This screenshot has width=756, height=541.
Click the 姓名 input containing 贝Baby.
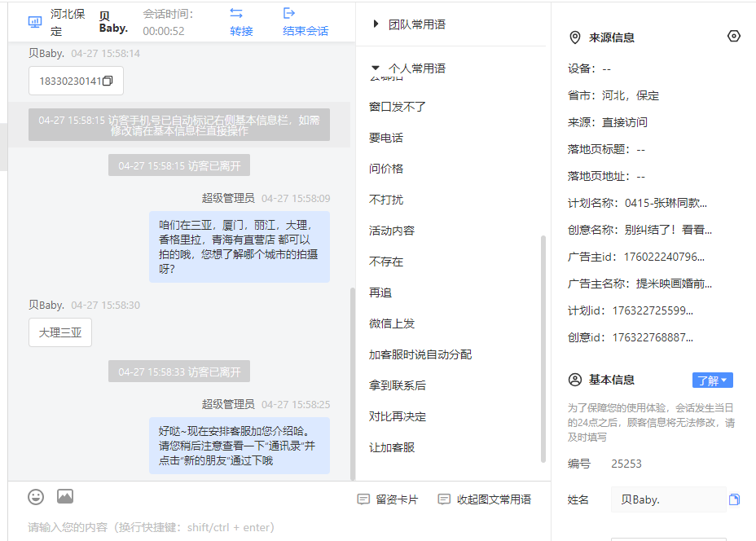[x=668, y=499]
